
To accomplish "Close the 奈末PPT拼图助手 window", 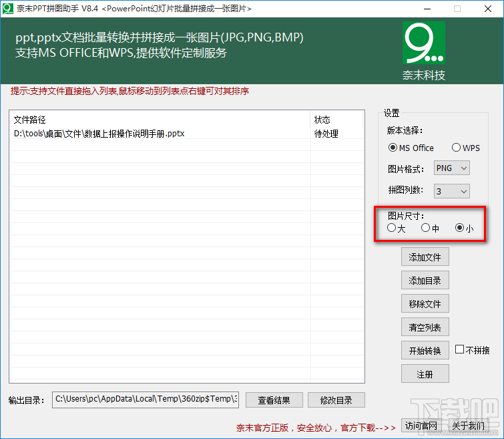I will coord(488,9).
